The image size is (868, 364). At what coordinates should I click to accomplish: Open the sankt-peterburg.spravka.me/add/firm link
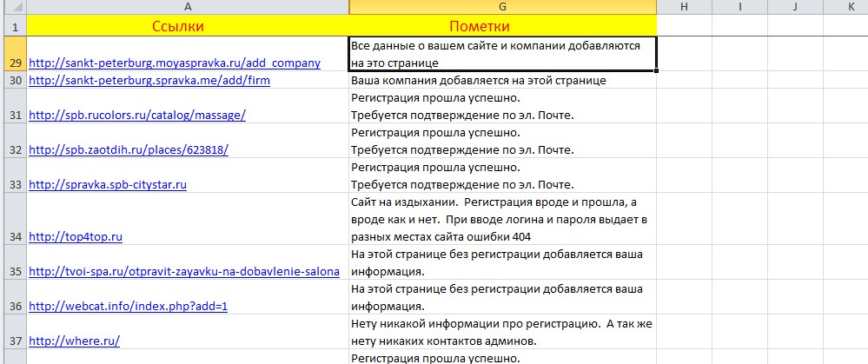click(149, 81)
